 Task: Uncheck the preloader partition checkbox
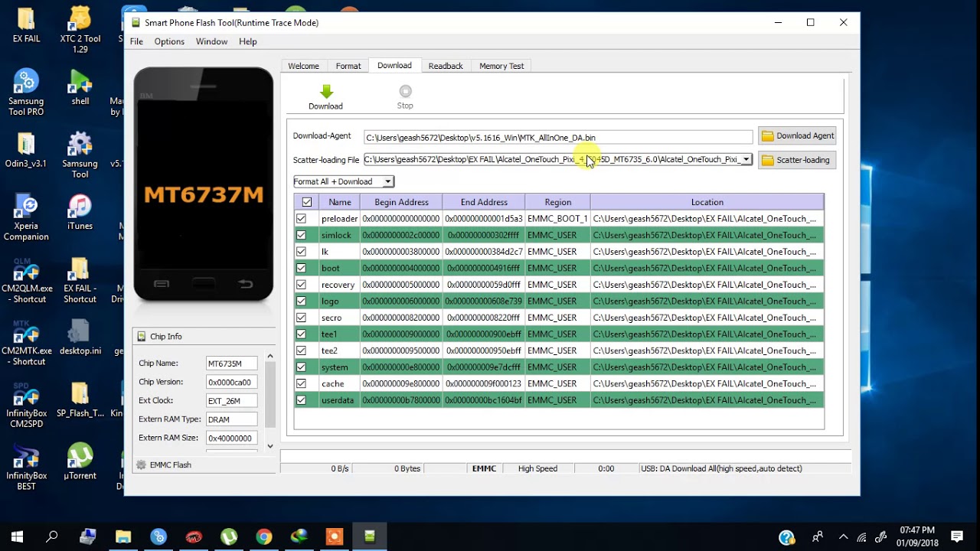point(302,219)
